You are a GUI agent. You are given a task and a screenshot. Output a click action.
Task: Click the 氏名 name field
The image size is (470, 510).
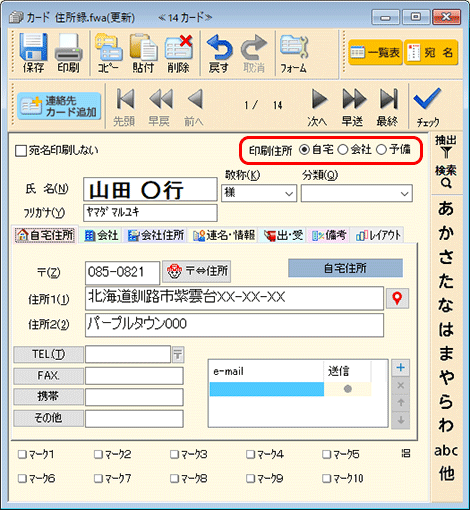pos(150,189)
